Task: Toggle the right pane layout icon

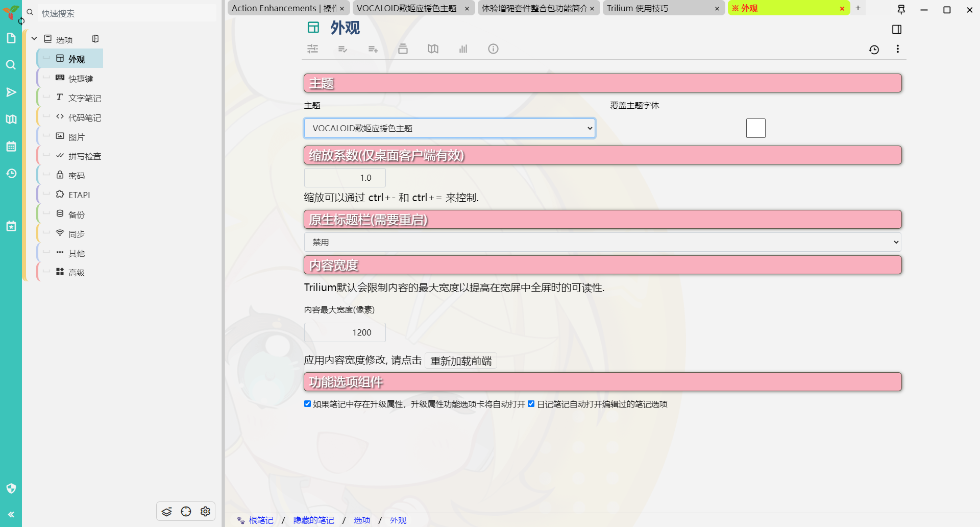Action: coord(896,30)
